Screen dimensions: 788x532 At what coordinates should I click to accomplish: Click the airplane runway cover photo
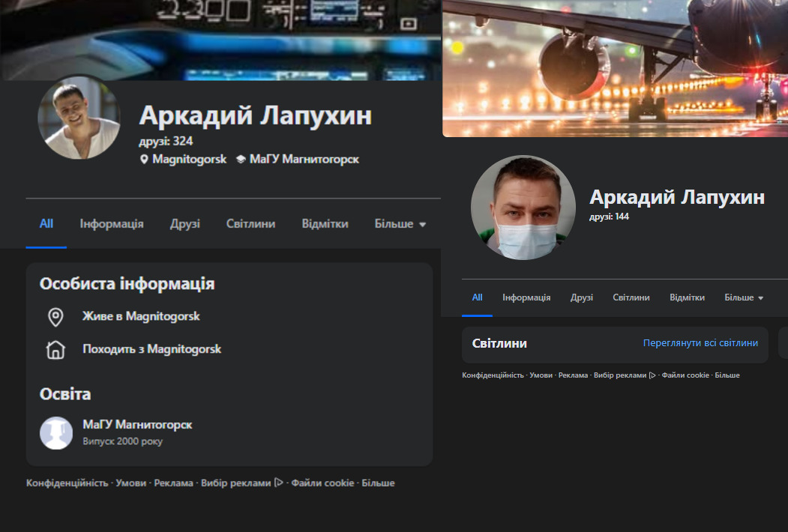coord(615,67)
